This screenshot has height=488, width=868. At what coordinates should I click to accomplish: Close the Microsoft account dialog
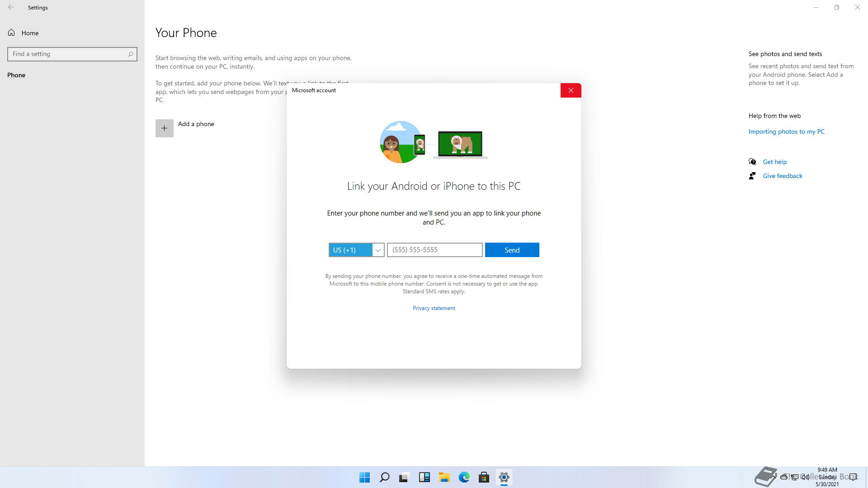tap(571, 90)
